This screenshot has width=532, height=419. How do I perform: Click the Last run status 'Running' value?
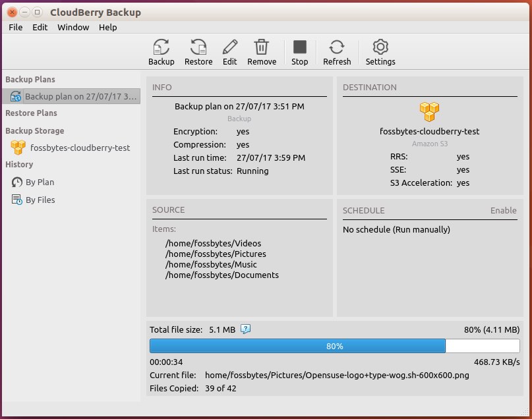252,171
